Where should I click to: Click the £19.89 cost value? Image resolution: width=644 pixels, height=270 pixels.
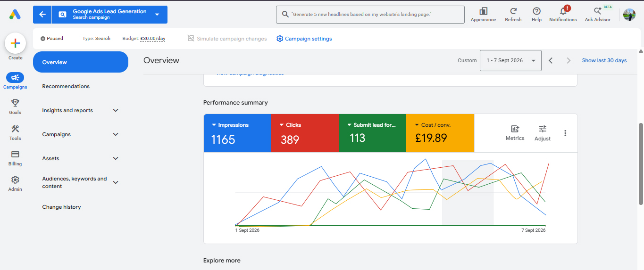coord(431,138)
